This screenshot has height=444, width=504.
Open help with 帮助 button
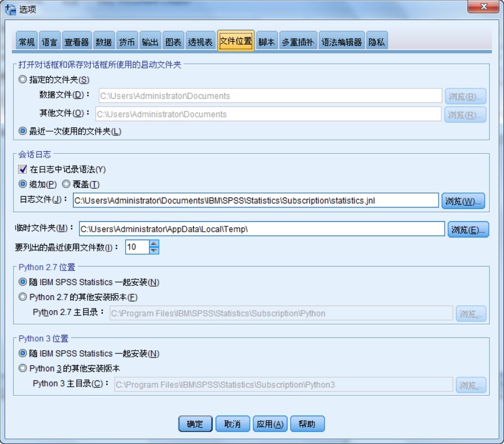(x=307, y=424)
